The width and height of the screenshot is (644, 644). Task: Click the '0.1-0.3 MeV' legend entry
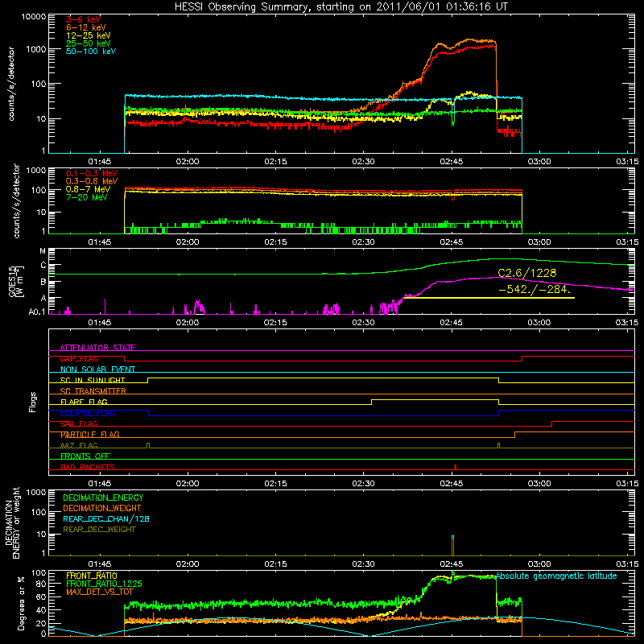(92, 173)
